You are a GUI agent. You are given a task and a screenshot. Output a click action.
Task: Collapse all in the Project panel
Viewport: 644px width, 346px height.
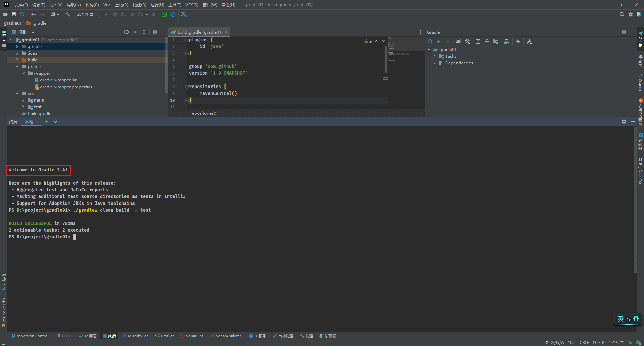(144, 32)
